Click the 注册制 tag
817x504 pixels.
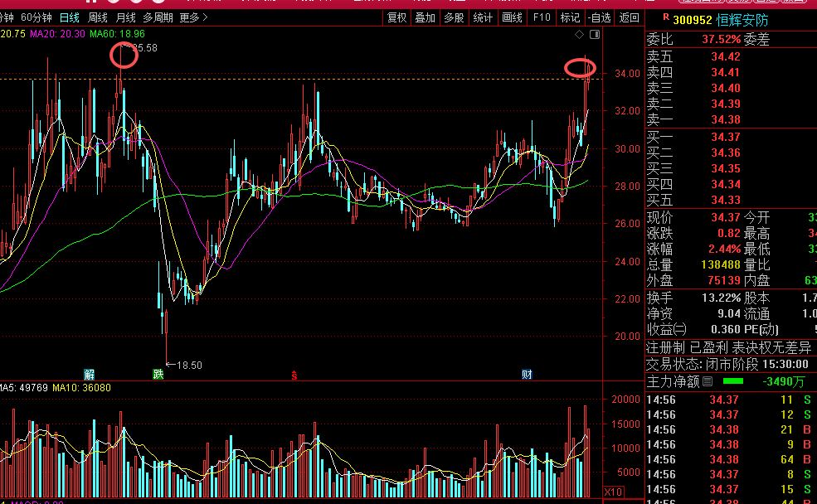tap(665, 347)
